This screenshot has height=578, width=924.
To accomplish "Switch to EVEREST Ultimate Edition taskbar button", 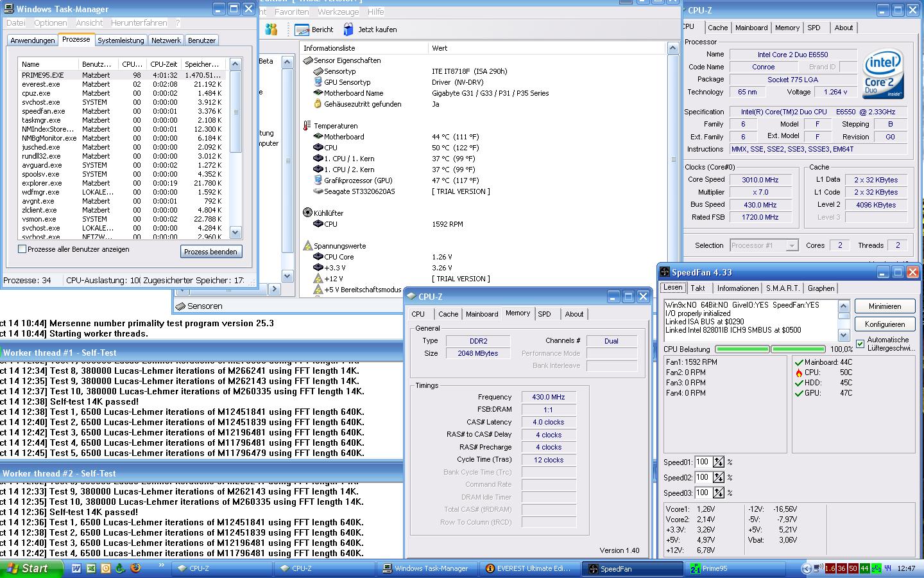I will click(x=530, y=568).
